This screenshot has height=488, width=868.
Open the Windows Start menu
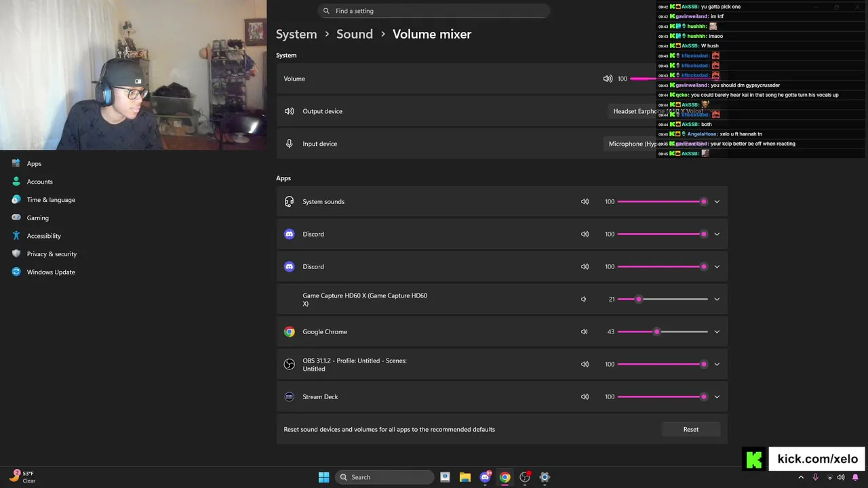323,477
